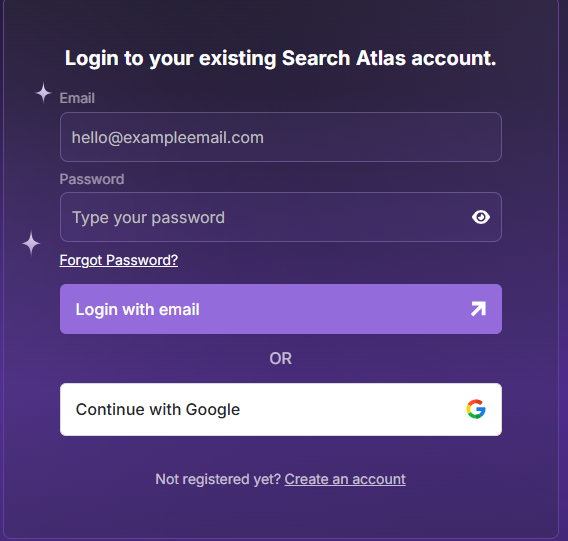Open the Create an account link
This screenshot has width=568, height=541.
point(345,479)
